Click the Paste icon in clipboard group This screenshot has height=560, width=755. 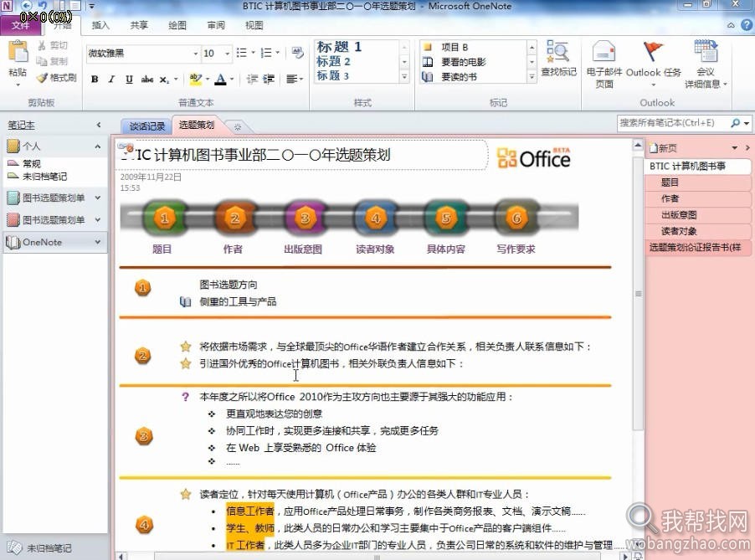tap(18, 53)
